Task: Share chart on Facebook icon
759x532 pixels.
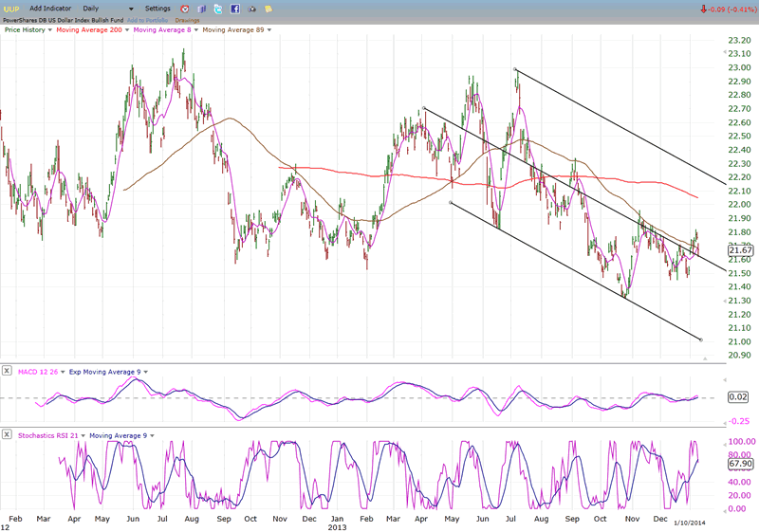Action: 233,9
